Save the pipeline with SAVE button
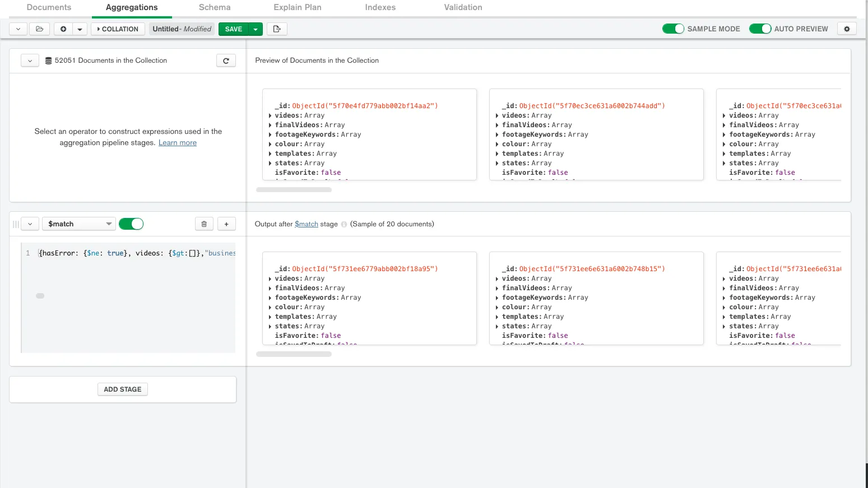The height and width of the screenshot is (488, 868). tap(234, 29)
